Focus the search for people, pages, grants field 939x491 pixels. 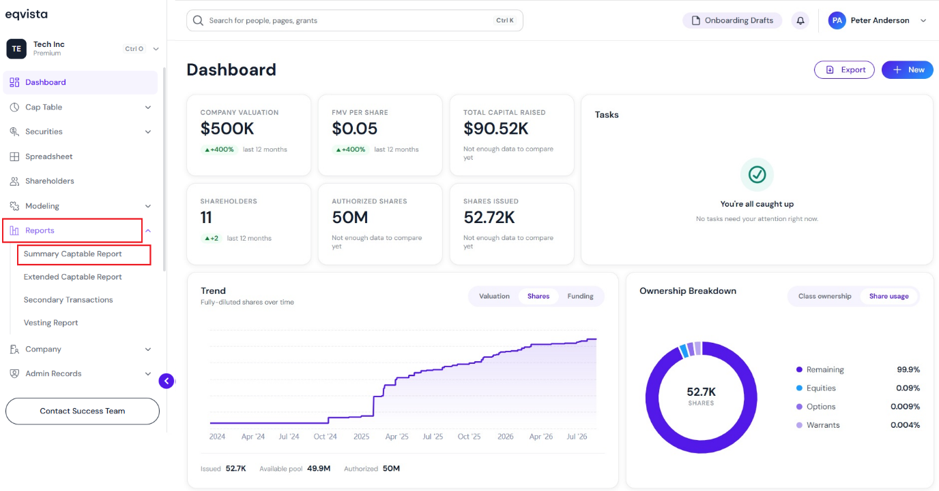pyautogui.click(x=355, y=20)
